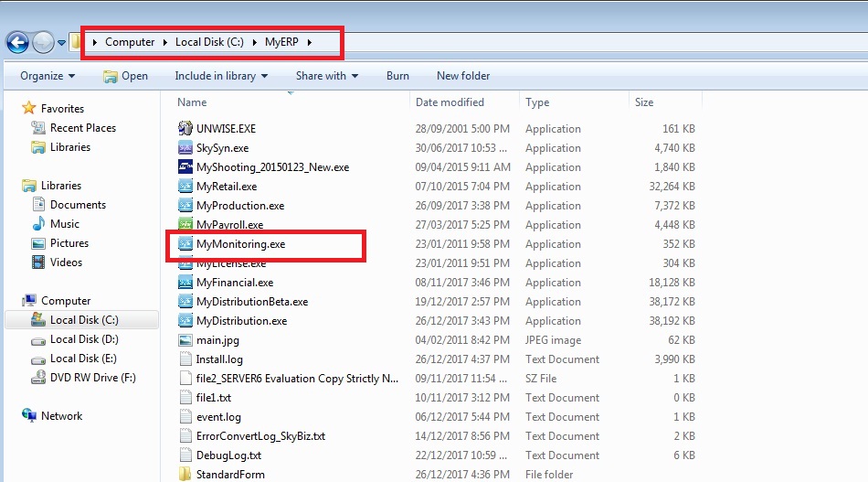Screen dimensions: 868x482
Task: Expand the Include in library dropdown
Action: (221, 76)
